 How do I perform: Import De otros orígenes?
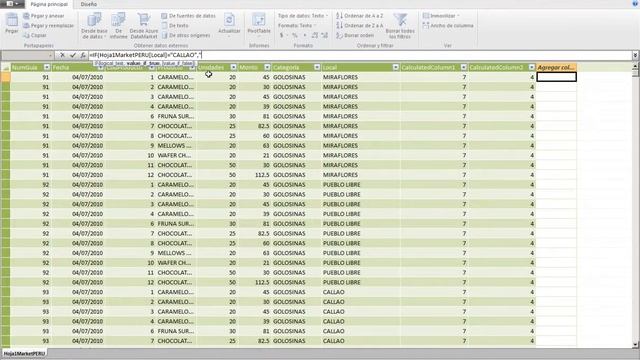(186, 35)
